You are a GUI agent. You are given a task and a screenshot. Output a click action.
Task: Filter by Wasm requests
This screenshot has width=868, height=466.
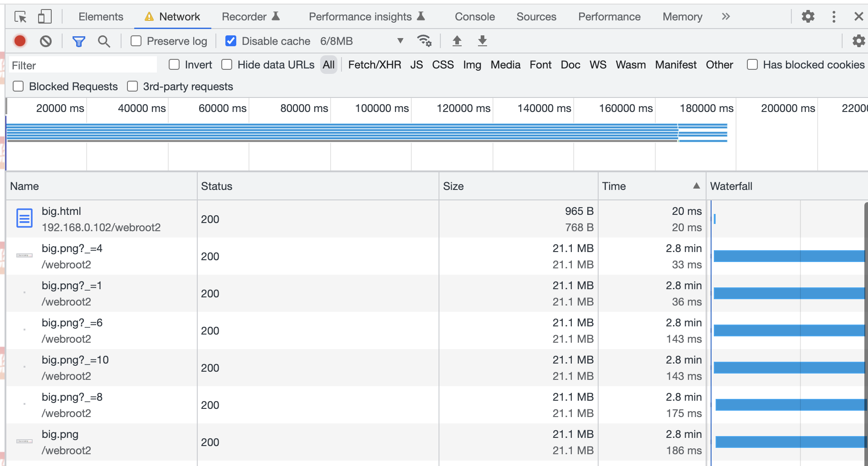click(x=631, y=65)
